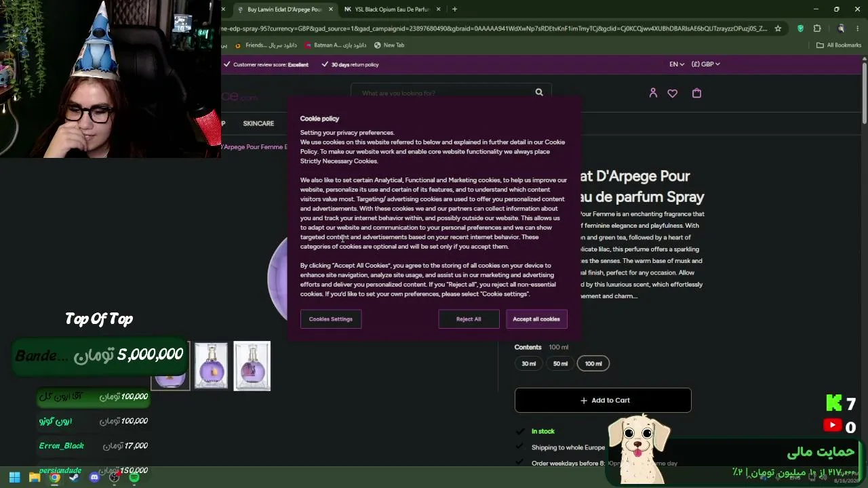Viewport: 868px width, 488px height.
Task: Open File Explorer from the taskbar
Action: [x=35, y=478]
